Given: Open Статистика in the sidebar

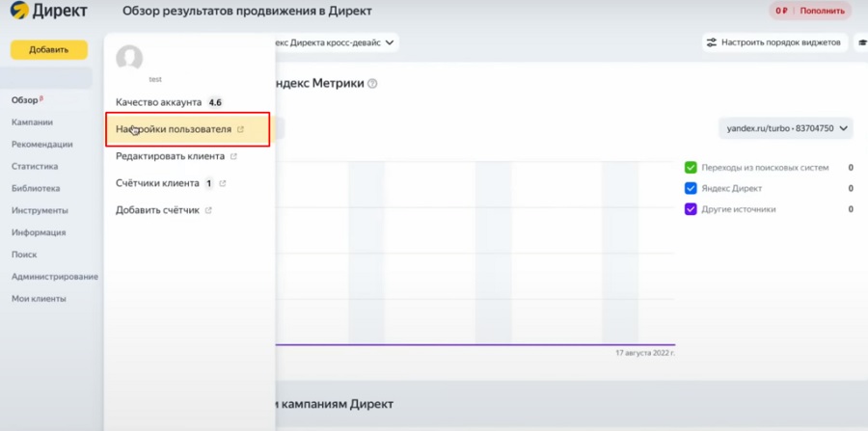Looking at the screenshot, I should coord(35,167).
